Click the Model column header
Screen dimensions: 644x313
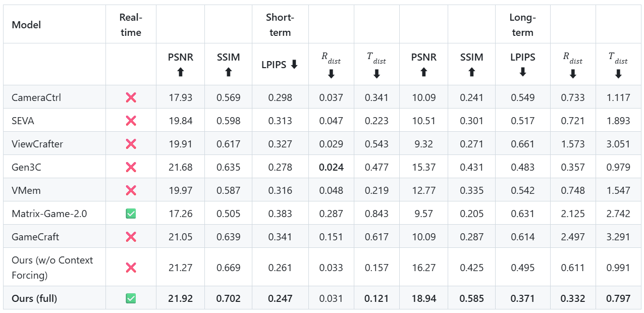click(x=26, y=25)
